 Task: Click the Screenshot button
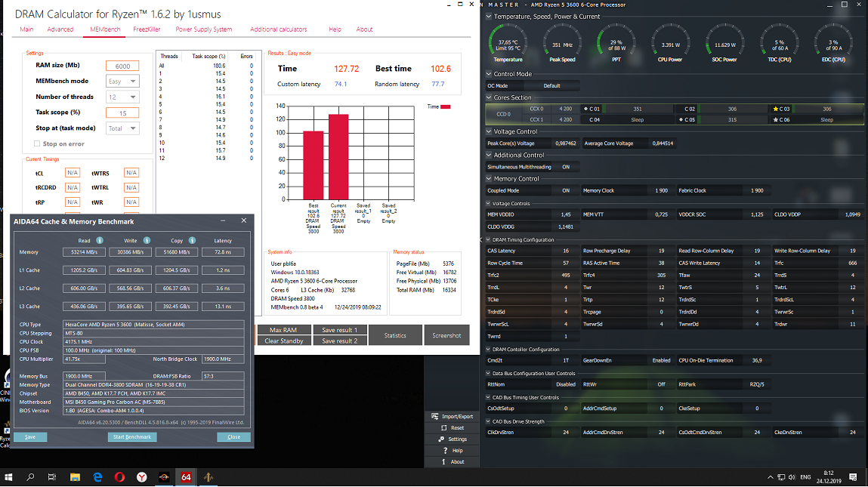[x=446, y=335]
